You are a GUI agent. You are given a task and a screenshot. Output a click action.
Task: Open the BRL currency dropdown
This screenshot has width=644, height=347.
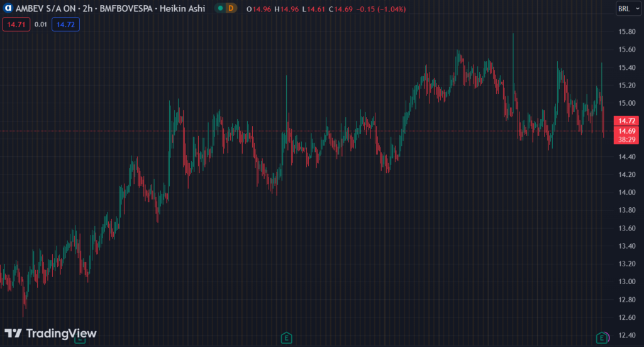click(628, 9)
